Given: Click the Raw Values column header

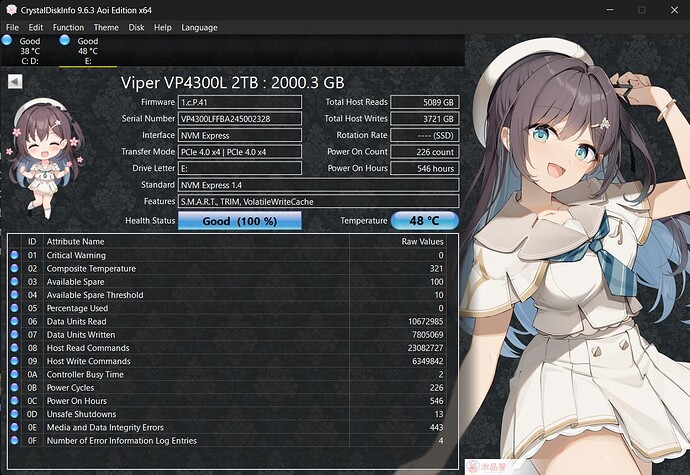Looking at the screenshot, I should click(x=397, y=241).
